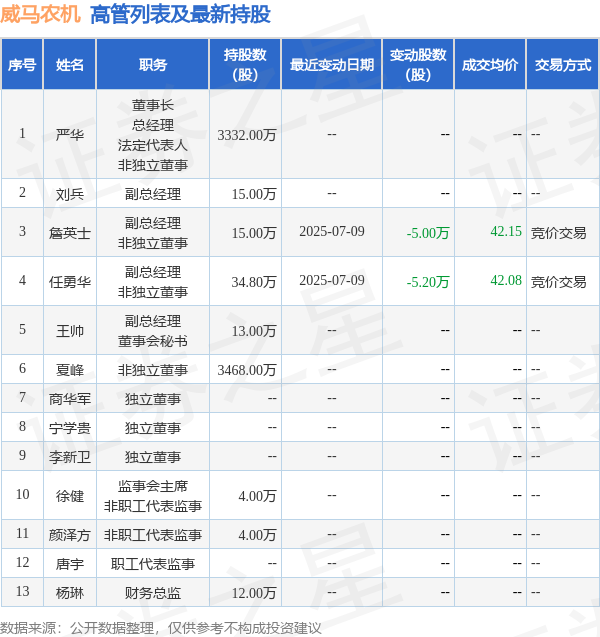
Task: Click 非独立董事 in 夏峰 row
Action: tap(153, 370)
